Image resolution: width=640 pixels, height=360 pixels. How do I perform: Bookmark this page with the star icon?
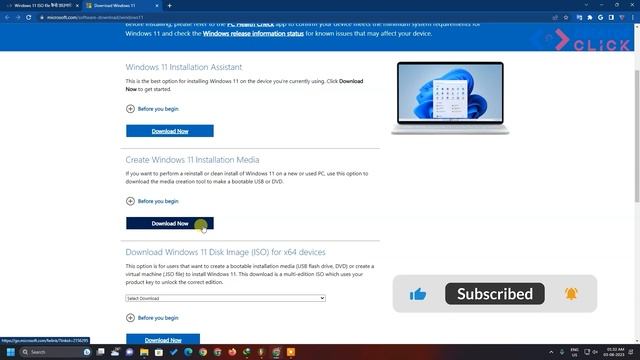pos(566,18)
